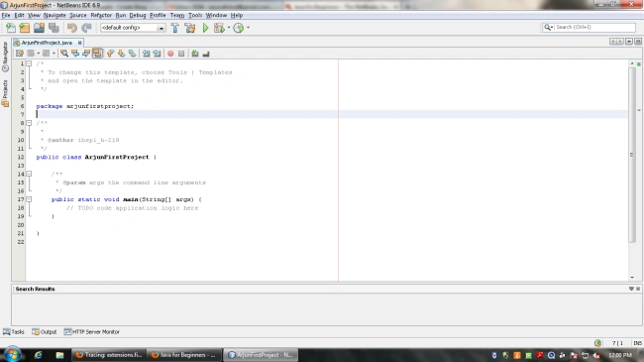Image resolution: width=644 pixels, height=362 pixels.
Task: Open the Tools menu
Action: 195,15
